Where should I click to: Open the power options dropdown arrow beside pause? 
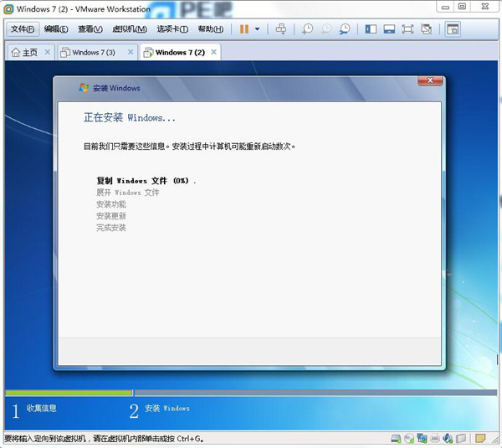coord(257,29)
